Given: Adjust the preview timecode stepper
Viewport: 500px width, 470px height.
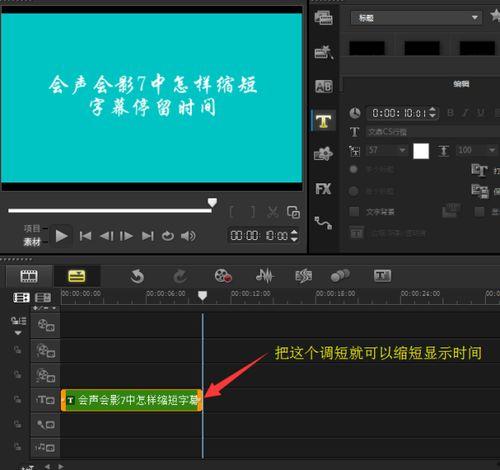Looking at the screenshot, I should (294, 236).
